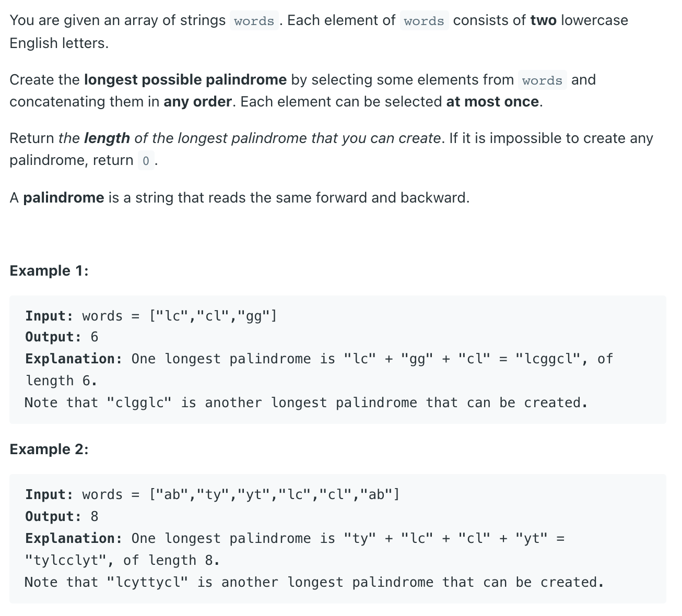The image size is (682, 616).
Task: Click the "Input:" label in Example 2
Action: point(49,494)
